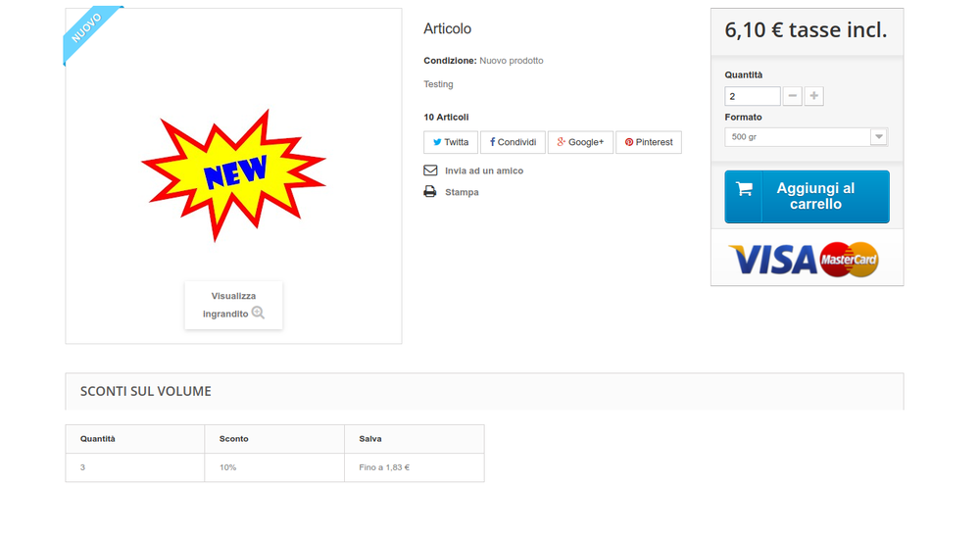This screenshot has height=536, width=980.
Task: Click Visualizza ingrandito to enlarge the image
Action: [234, 305]
